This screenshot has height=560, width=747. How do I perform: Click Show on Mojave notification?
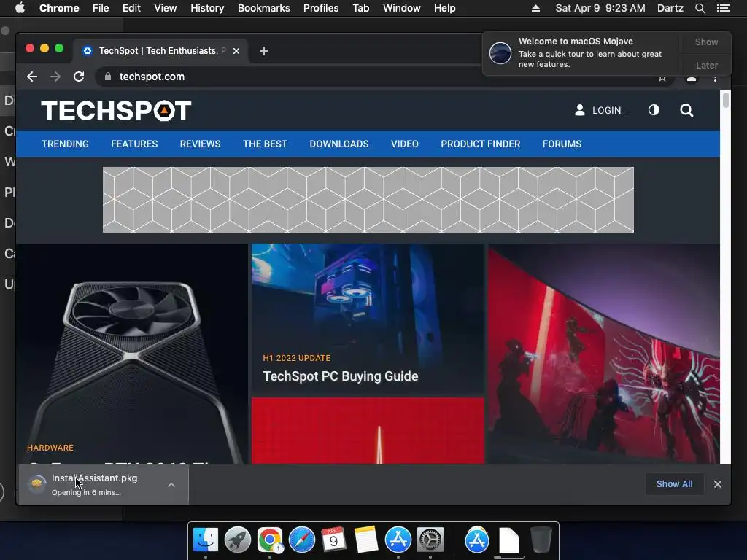click(x=706, y=42)
